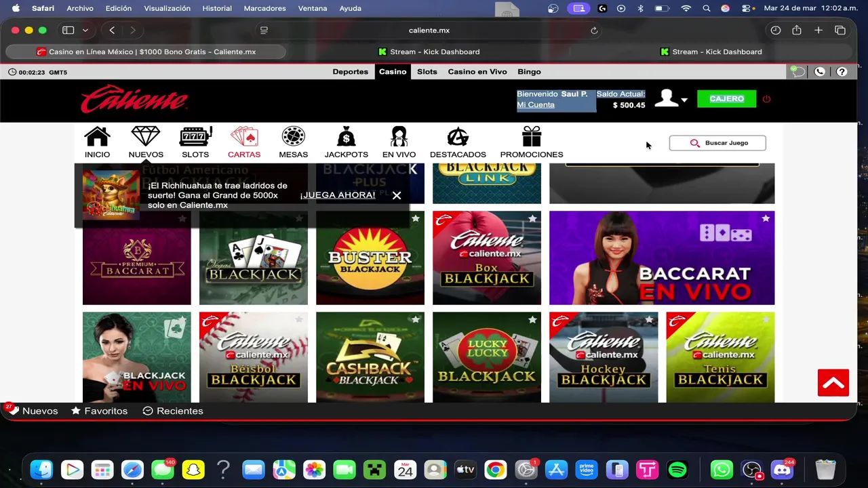Toggle favorite star on Buster Blackjack
The width and height of the screenshot is (868, 488).
tap(416, 219)
